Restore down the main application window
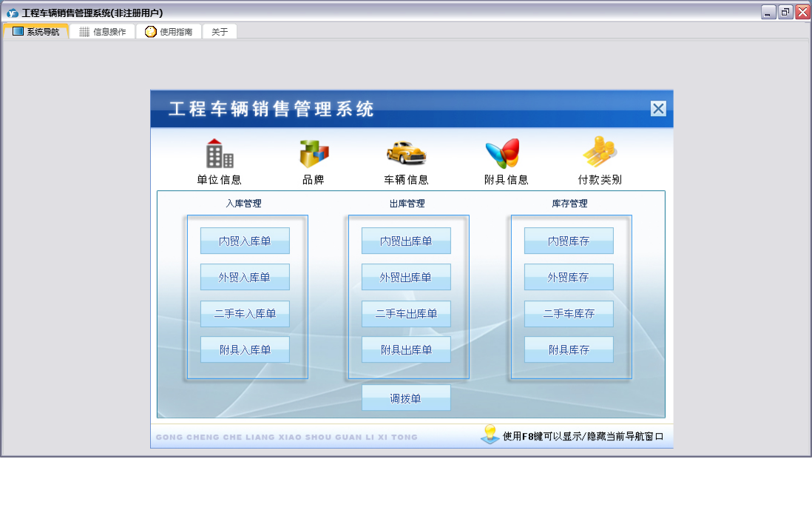This screenshot has width=812, height=530. 785,13
